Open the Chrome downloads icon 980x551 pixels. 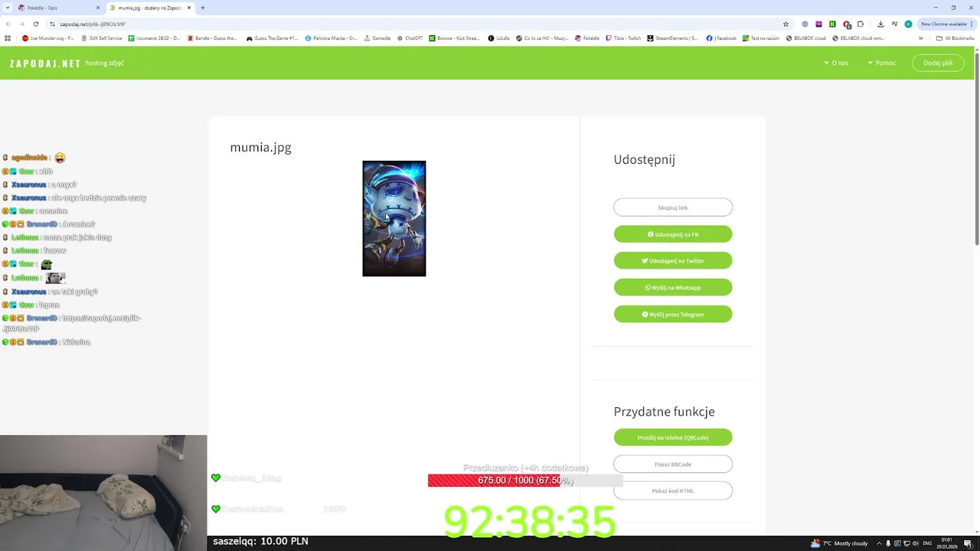(880, 24)
